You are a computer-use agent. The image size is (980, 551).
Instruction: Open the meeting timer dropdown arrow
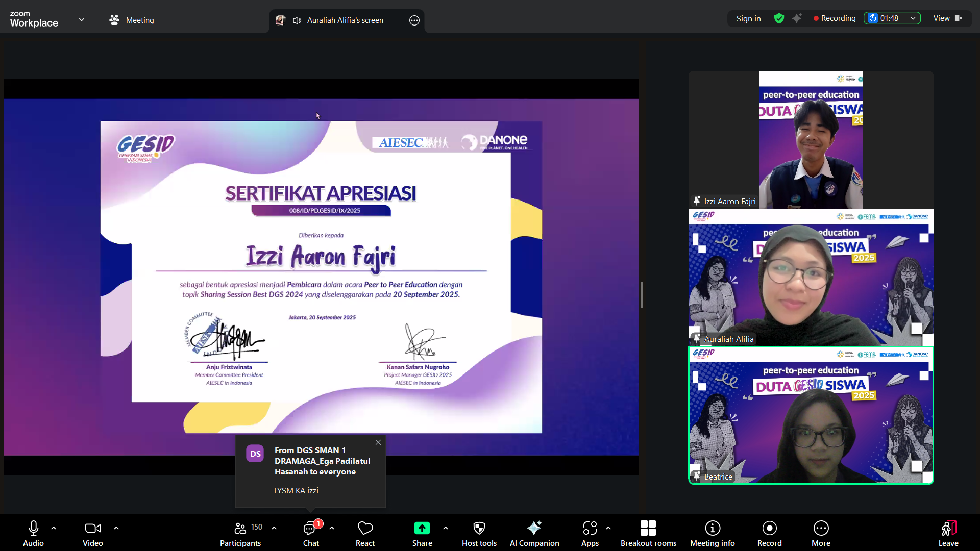[913, 18]
